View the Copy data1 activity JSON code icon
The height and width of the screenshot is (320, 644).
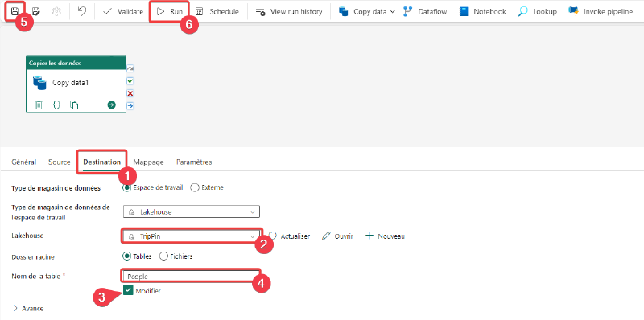tap(56, 105)
